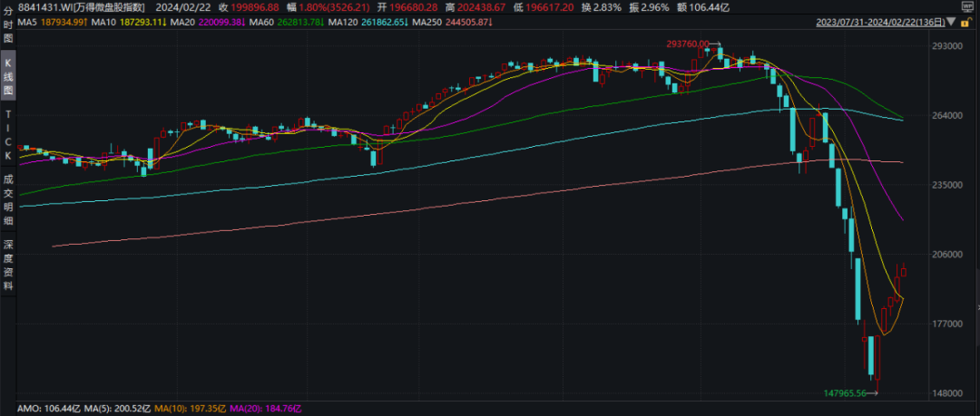Screen dimensions: 980x416
Task: Click the 293760.00 high price marker
Action: click(686, 44)
